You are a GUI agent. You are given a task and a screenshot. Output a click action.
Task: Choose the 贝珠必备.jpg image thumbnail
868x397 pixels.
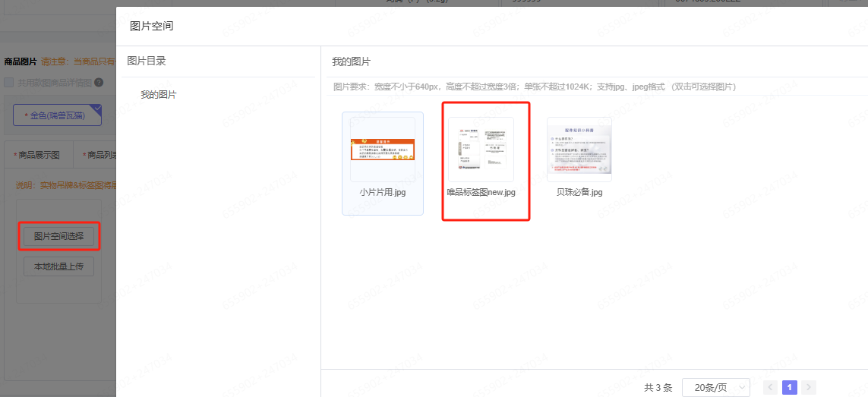click(x=579, y=150)
